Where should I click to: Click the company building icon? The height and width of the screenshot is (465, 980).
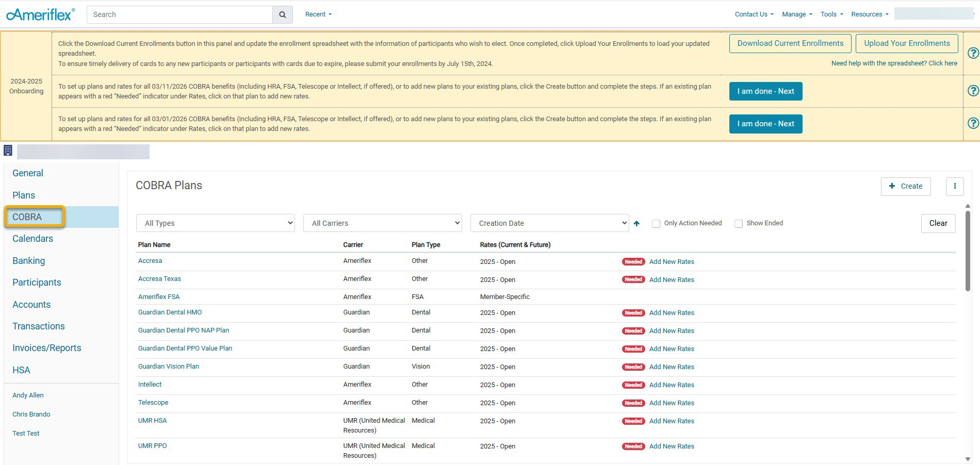8,151
